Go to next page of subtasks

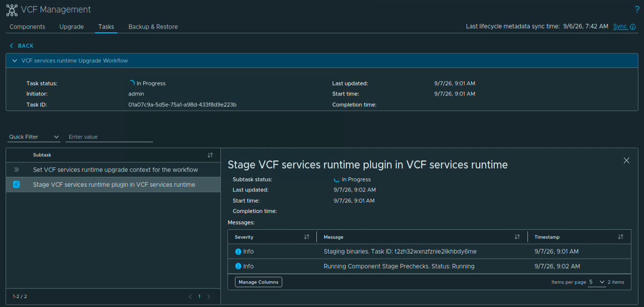(x=209, y=296)
